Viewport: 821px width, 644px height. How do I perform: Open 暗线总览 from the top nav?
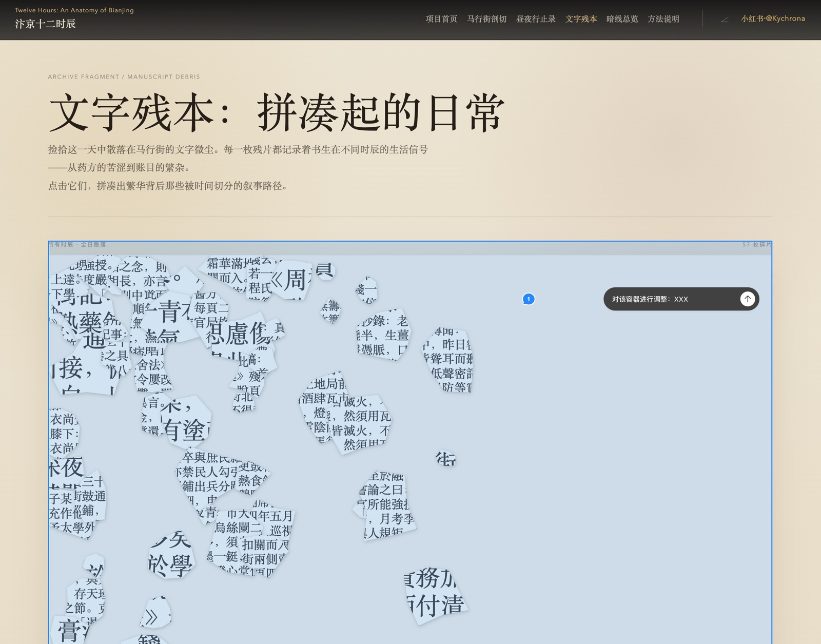coord(622,19)
